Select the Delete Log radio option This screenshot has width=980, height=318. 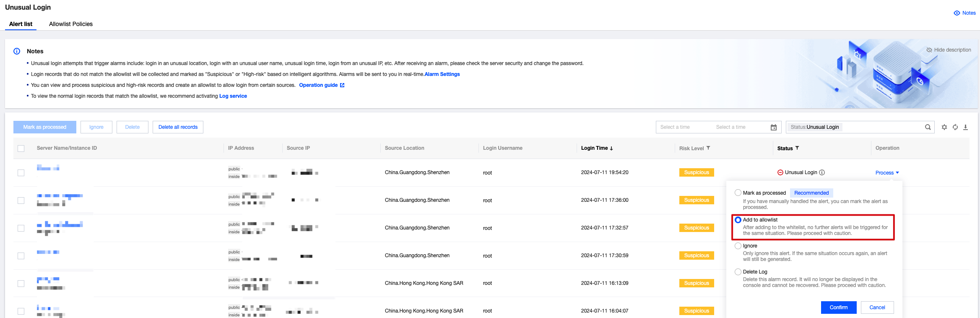click(x=738, y=272)
